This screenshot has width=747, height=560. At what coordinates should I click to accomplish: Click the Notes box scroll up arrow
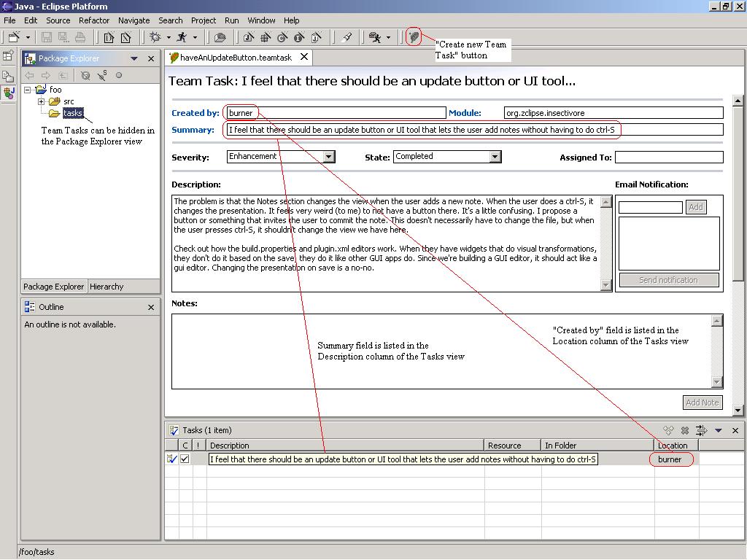click(717, 321)
